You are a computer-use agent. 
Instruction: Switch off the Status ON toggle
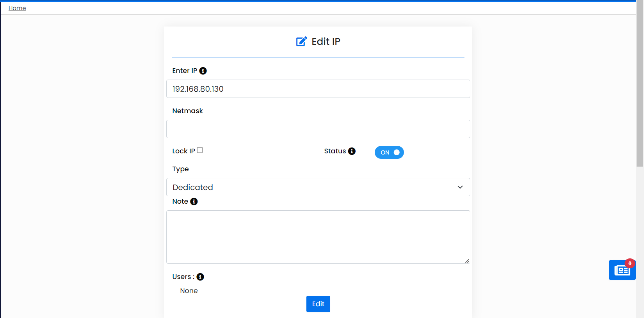click(389, 153)
